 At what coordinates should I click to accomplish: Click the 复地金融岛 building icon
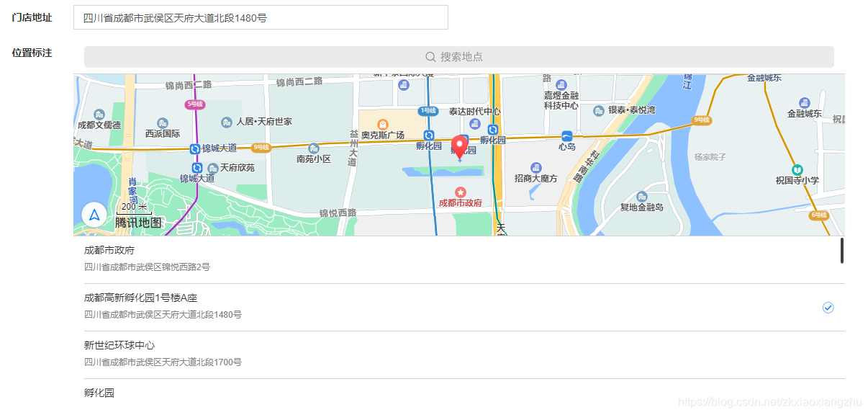click(642, 196)
